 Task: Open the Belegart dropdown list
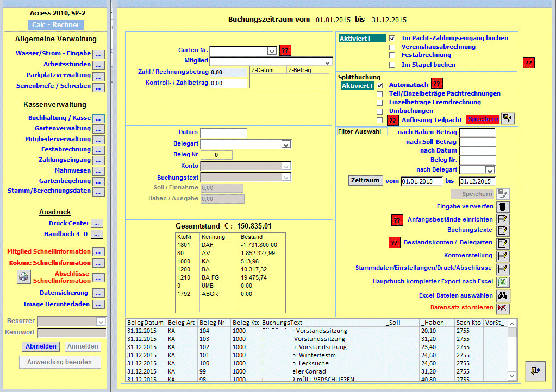point(286,144)
